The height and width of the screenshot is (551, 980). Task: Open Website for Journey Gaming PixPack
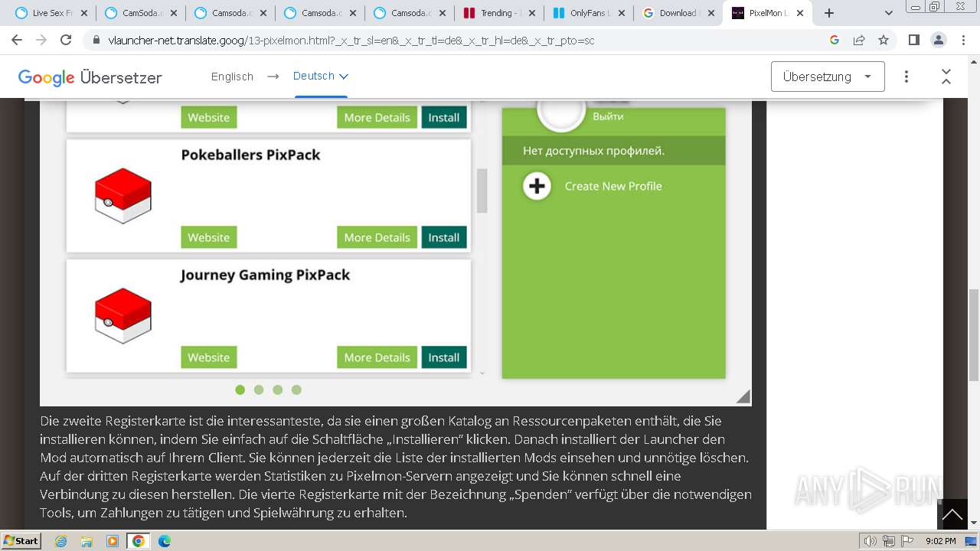pyautogui.click(x=209, y=357)
